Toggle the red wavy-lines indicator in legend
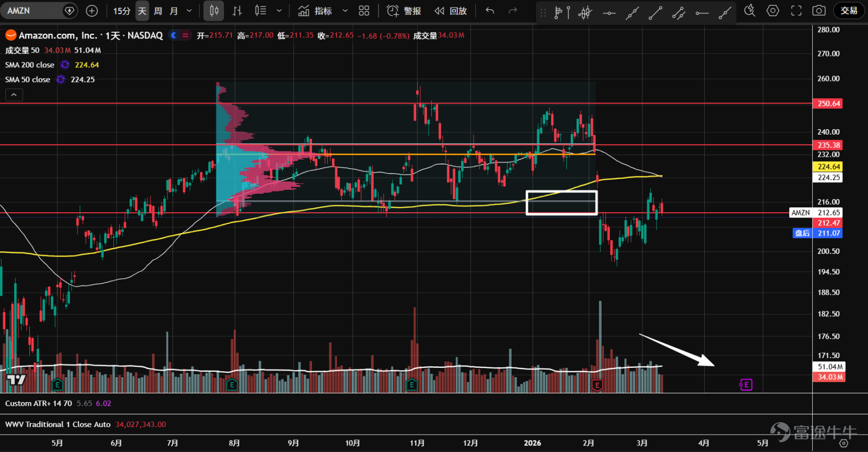868x452 pixels. point(186,35)
